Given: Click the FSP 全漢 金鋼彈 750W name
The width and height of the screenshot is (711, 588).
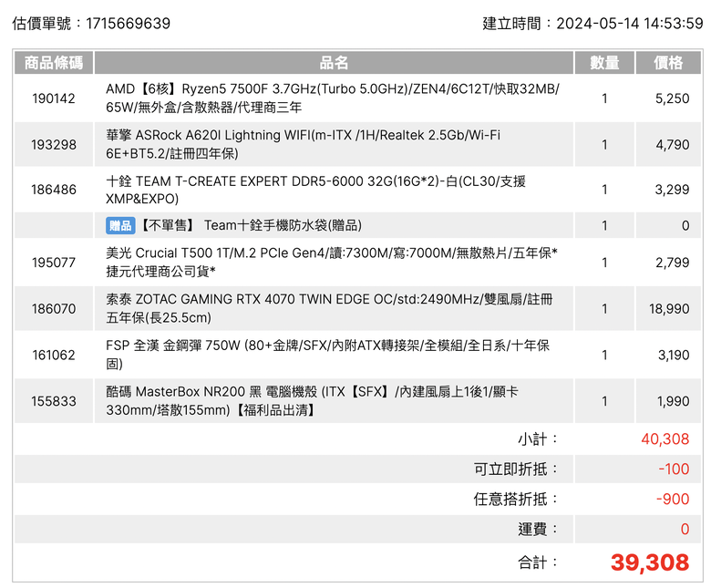Looking at the screenshot, I should pyautogui.click(x=327, y=355).
